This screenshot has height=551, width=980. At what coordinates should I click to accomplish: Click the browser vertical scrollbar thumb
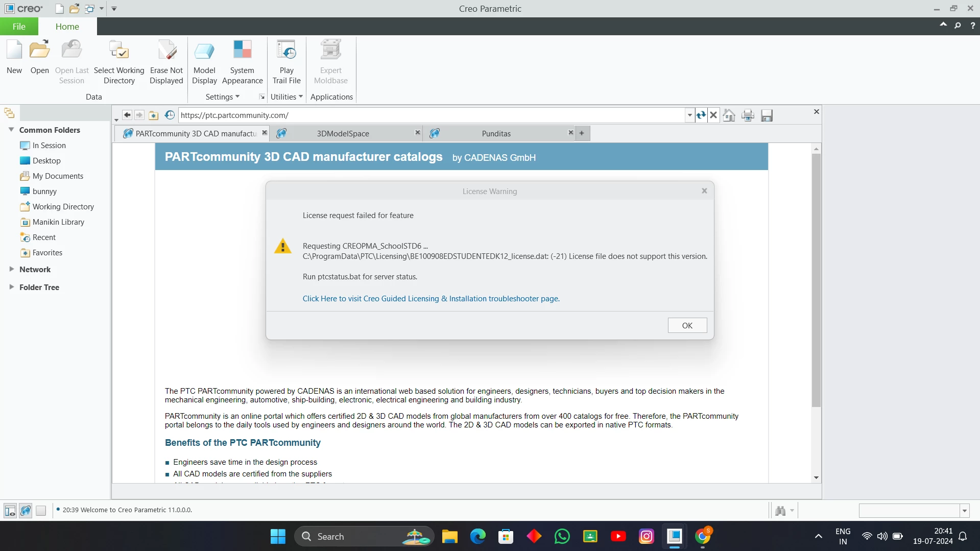point(816,280)
